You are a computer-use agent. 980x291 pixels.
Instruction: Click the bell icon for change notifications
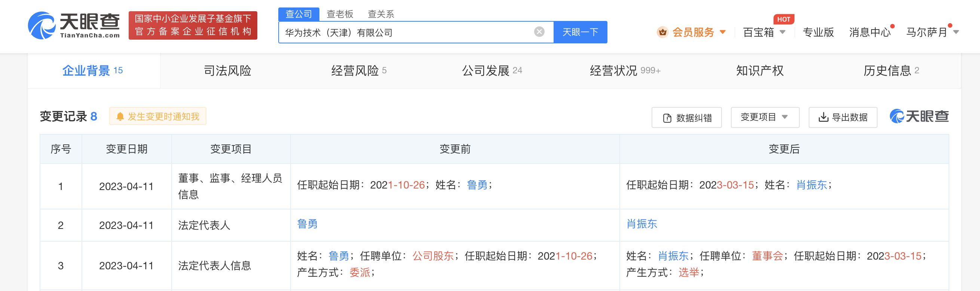(x=120, y=117)
